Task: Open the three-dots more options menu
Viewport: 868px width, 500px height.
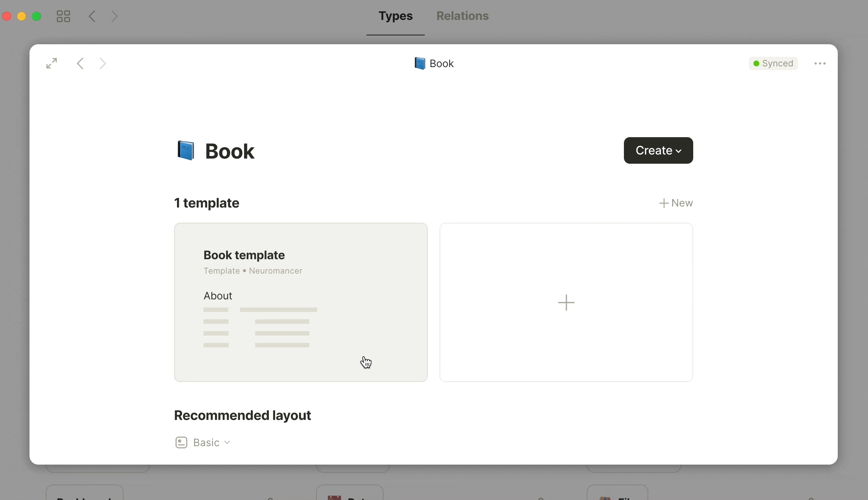Action: [x=820, y=63]
